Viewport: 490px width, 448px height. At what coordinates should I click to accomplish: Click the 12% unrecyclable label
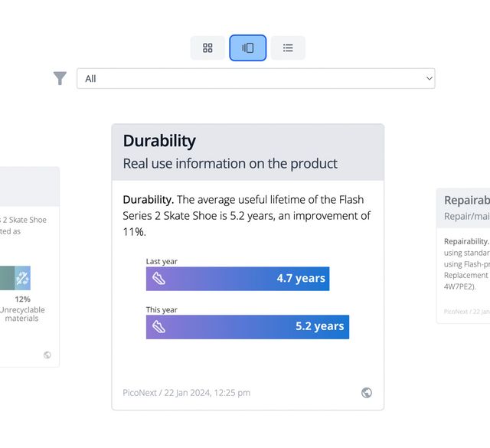tap(23, 299)
